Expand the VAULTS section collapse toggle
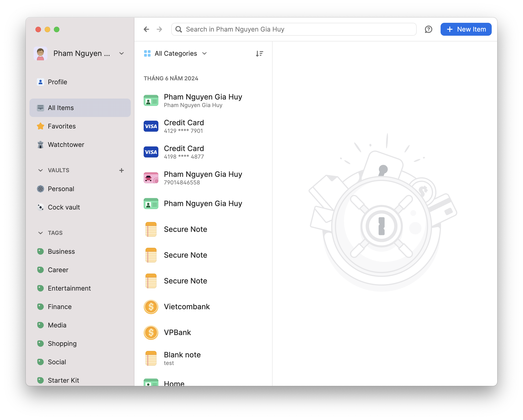 pyautogui.click(x=40, y=170)
